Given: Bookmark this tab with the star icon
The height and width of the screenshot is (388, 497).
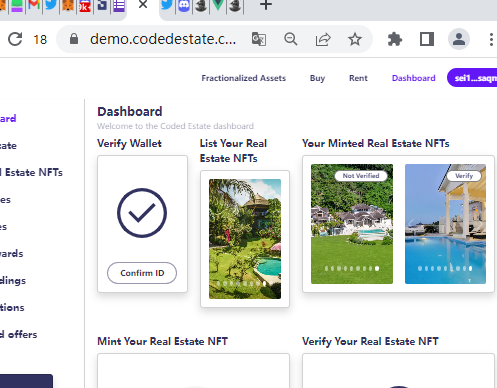Looking at the screenshot, I should click(355, 39).
